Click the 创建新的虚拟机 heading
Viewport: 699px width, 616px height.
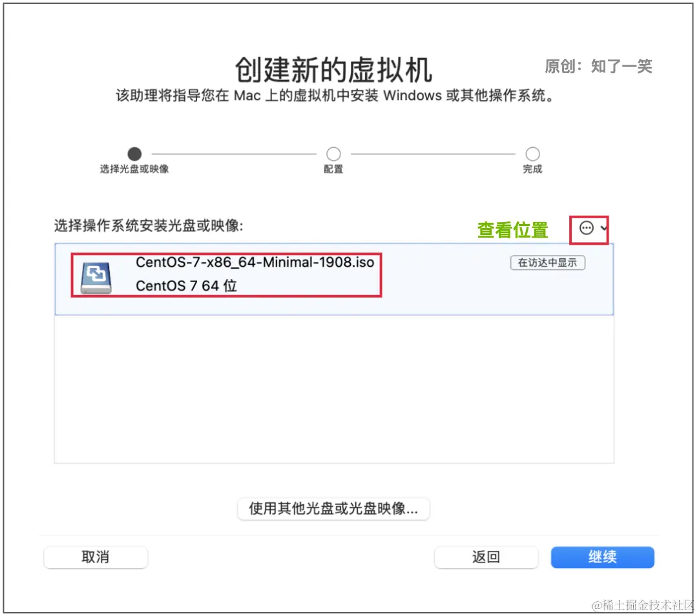point(333,70)
